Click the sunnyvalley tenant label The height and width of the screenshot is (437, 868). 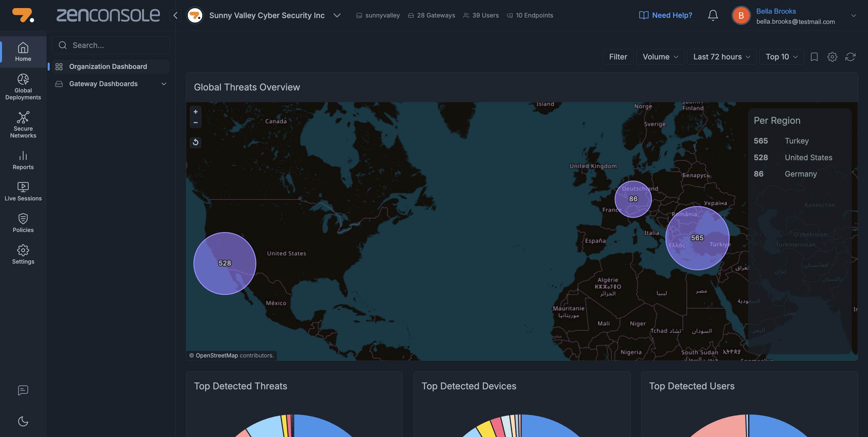[x=378, y=15]
